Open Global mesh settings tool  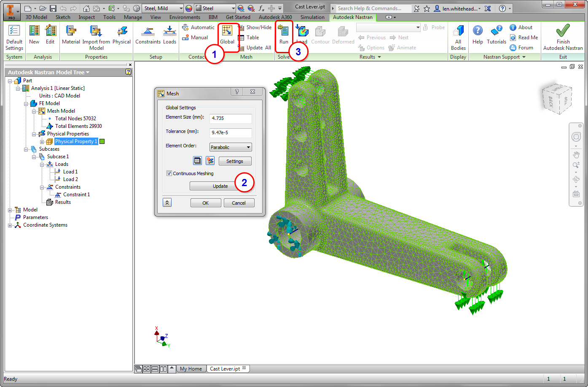point(227,35)
